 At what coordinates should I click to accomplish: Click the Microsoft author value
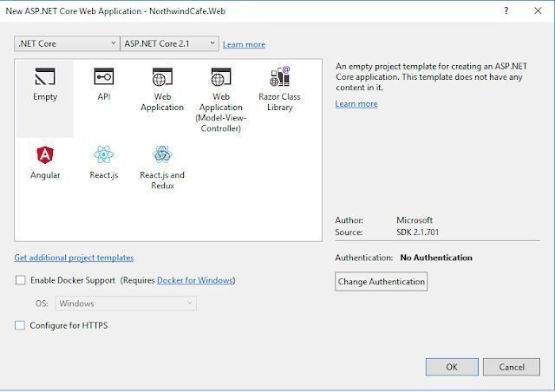pyautogui.click(x=415, y=220)
